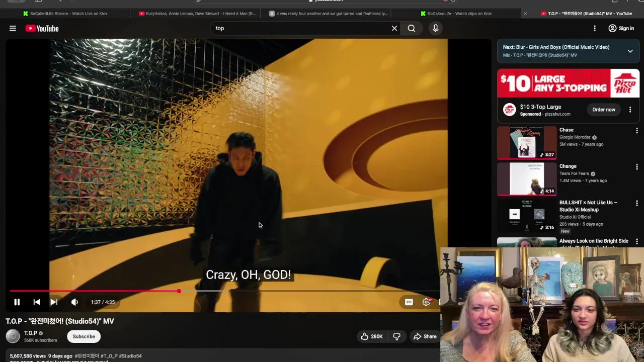Open the T.O.P channel avatar
Viewport: 644px width, 362px height.
point(13,336)
